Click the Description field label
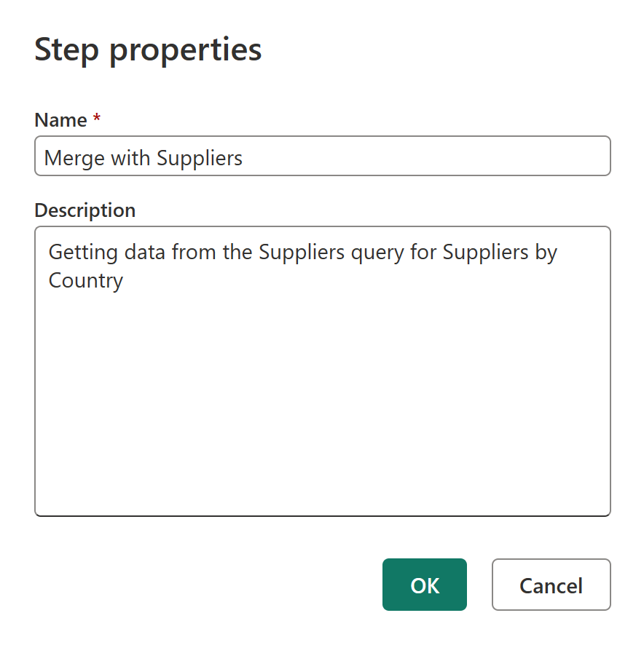644x645 pixels. 85,210
